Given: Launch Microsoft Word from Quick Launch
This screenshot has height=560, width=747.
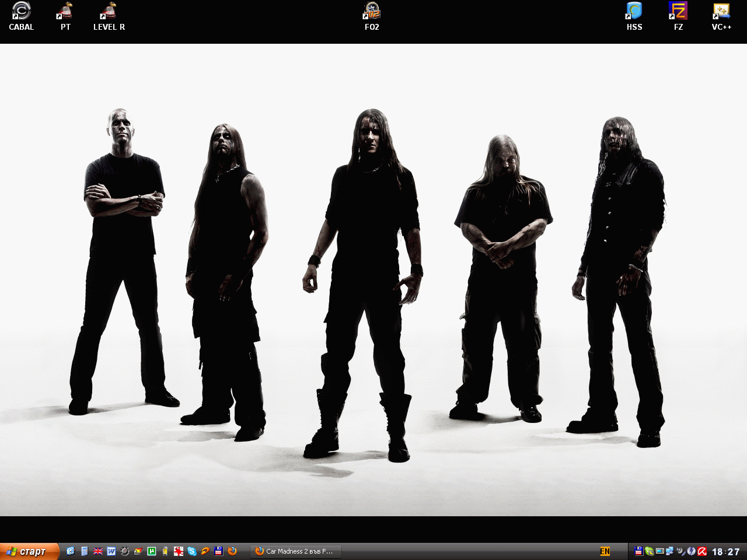Looking at the screenshot, I should (111, 551).
